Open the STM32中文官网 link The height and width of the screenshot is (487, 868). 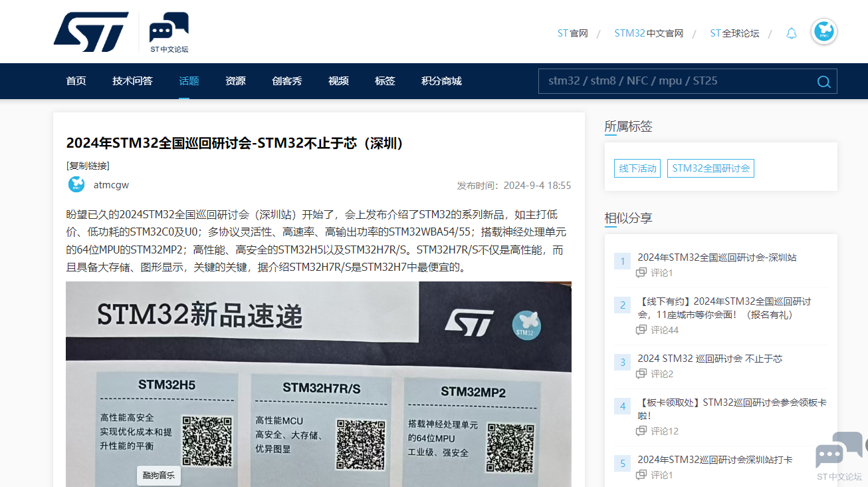click(x=649, y=33)
